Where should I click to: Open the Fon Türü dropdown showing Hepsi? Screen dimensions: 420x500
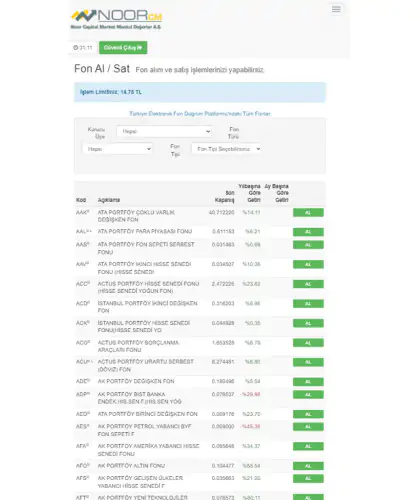(x=117, y=149)
